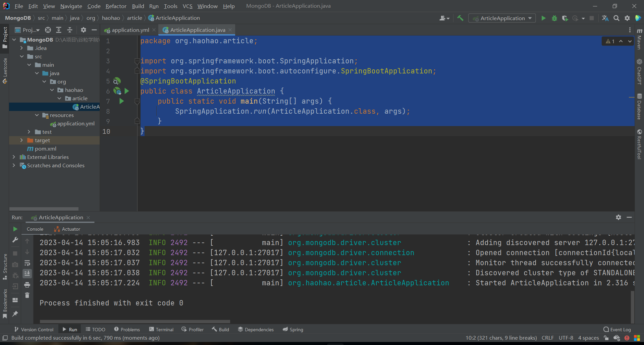The image size is (644, 345).
Task: Open the File menu
Action: pos(19,6)
